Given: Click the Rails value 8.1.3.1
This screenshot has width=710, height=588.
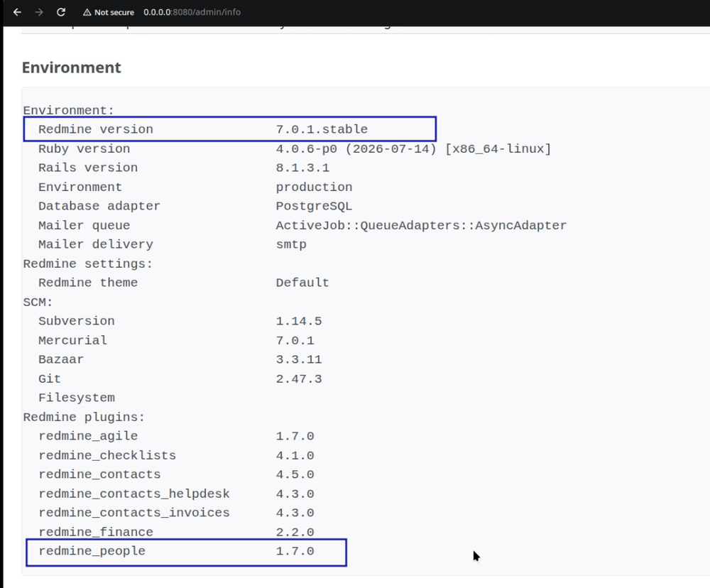Looking at the screenshot, I should tap(302, 168).
